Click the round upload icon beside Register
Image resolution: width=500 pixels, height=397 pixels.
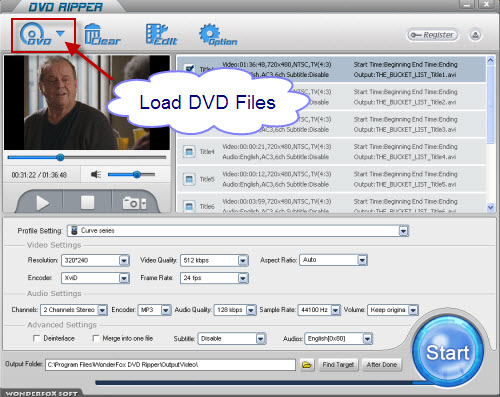tap(475, 35)
